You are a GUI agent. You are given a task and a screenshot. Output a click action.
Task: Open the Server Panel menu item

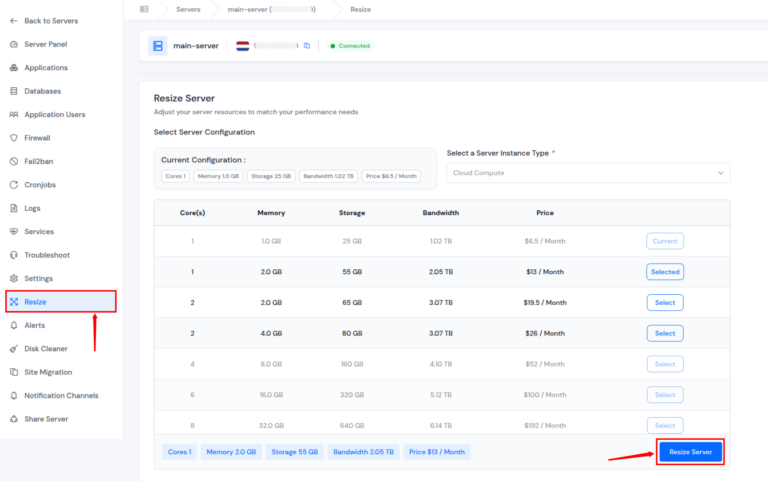[x=46, y=44]
